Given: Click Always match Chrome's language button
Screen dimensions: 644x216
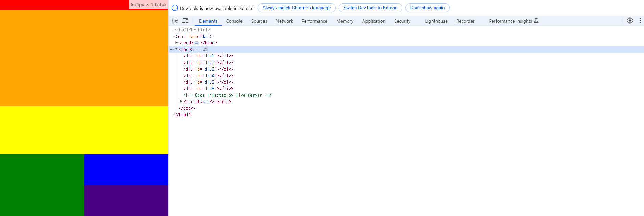Looking at the screenshot, I should point(297,8).
